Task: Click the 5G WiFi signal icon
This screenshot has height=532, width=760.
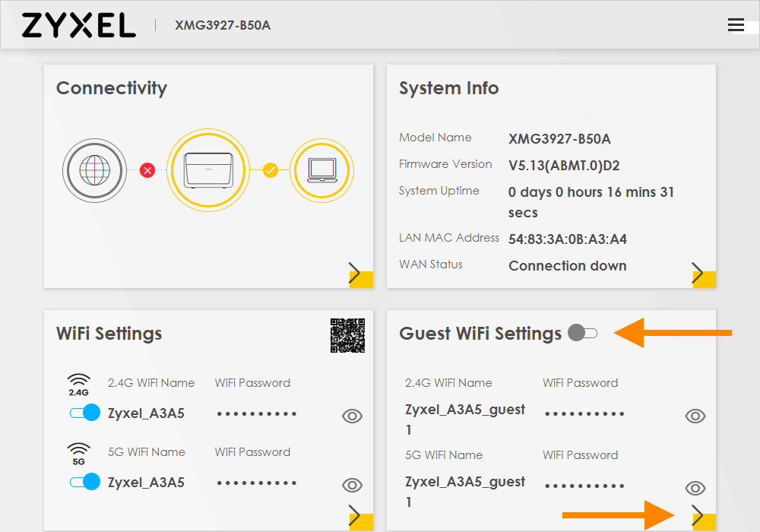Action: pos(79,454)
